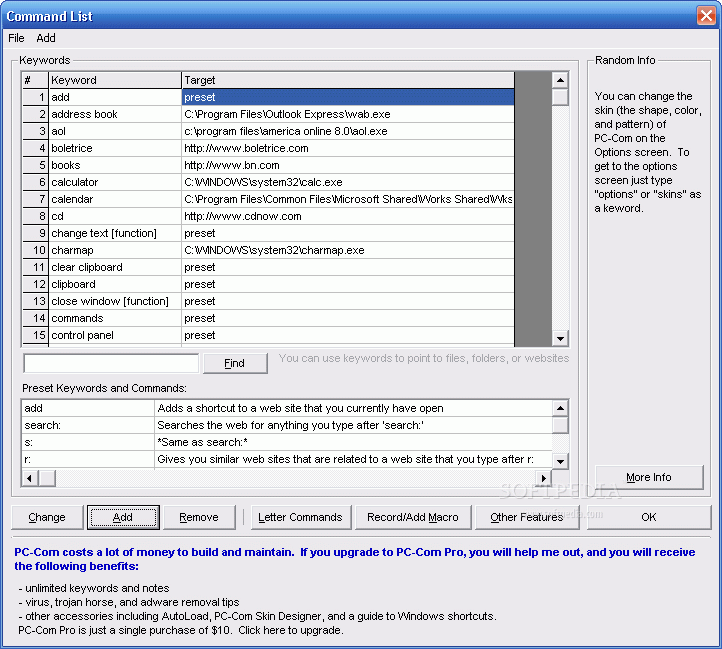Open the Add menu
This screenshot has width=722, height=649.
(46, 38)
